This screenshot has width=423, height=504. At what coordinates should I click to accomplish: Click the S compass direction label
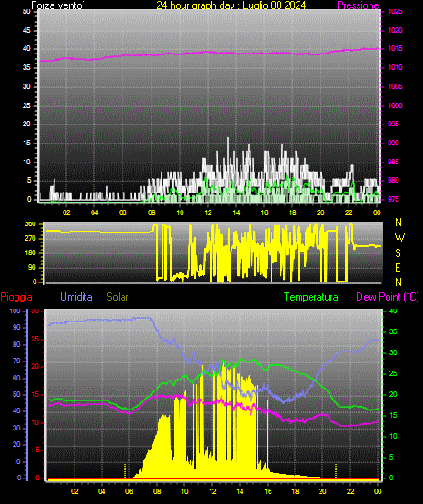pos(398,253)
